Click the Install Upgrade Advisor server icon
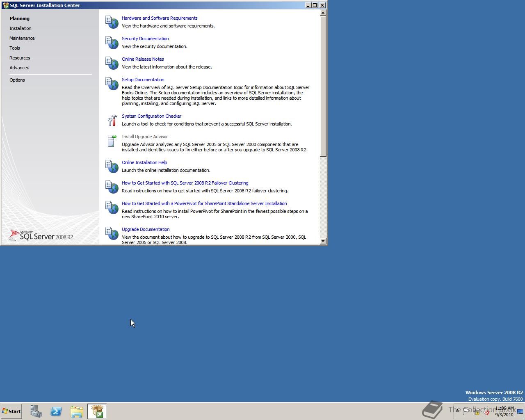Screen dimensions: 525x420 tap(112, 141)
